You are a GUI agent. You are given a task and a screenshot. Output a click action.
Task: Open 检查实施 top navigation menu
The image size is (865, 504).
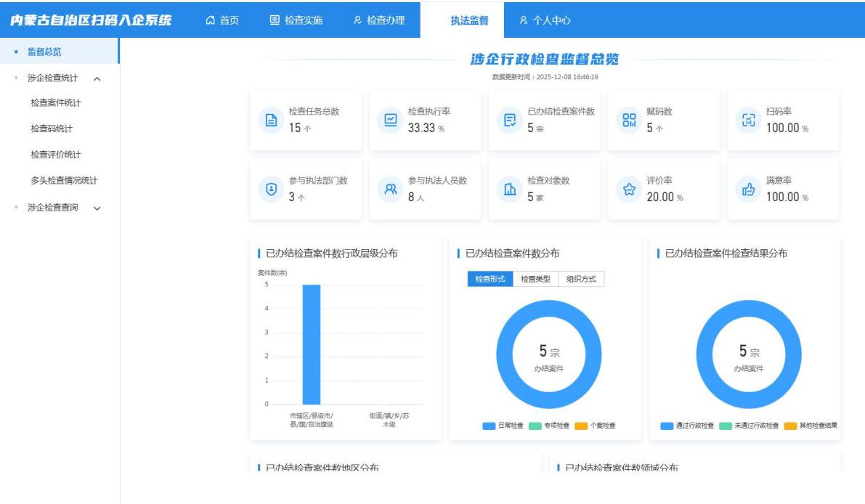click(x=296, y=20)
